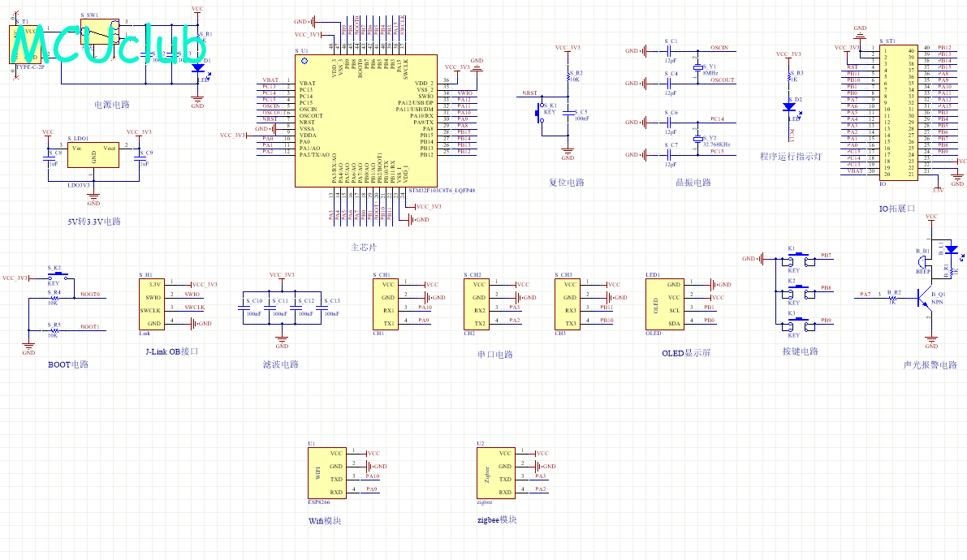Select the STM32F103C8T6 main chip body
Image resolution: width=967 pixels, height=560 pixels.
(x=366, y=121)
